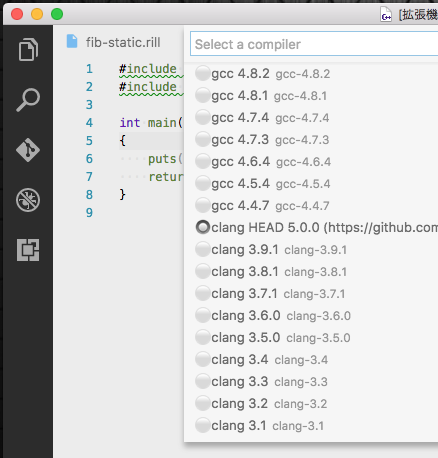Click the fib-static.rill file icon

(x=72, y=42)
